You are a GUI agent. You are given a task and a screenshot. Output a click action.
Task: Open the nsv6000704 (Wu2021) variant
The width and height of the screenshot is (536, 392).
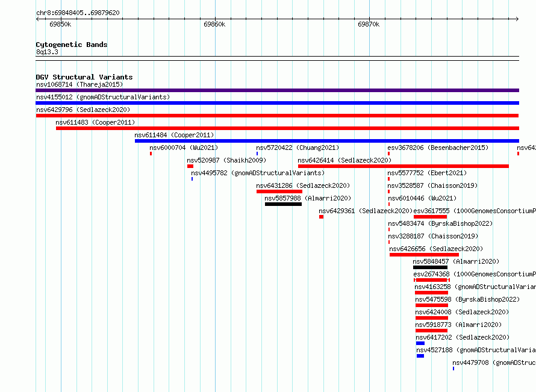(x=184, y=148)
